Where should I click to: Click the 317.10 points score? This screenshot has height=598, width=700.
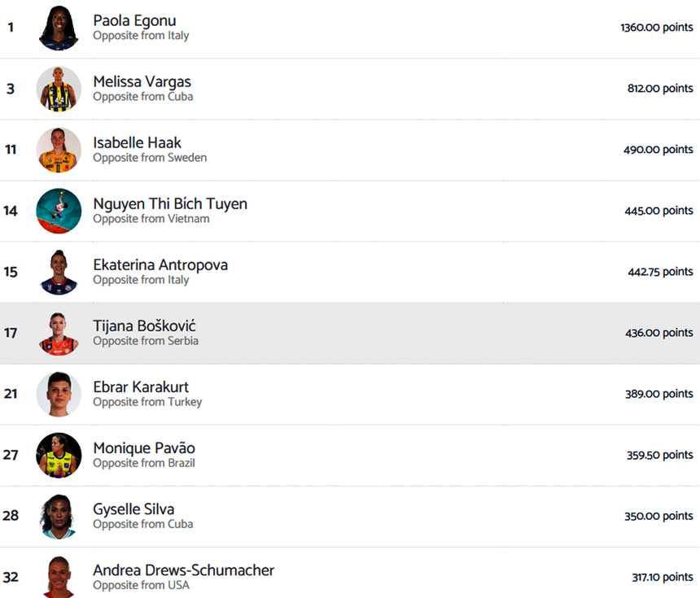[662, 577]
